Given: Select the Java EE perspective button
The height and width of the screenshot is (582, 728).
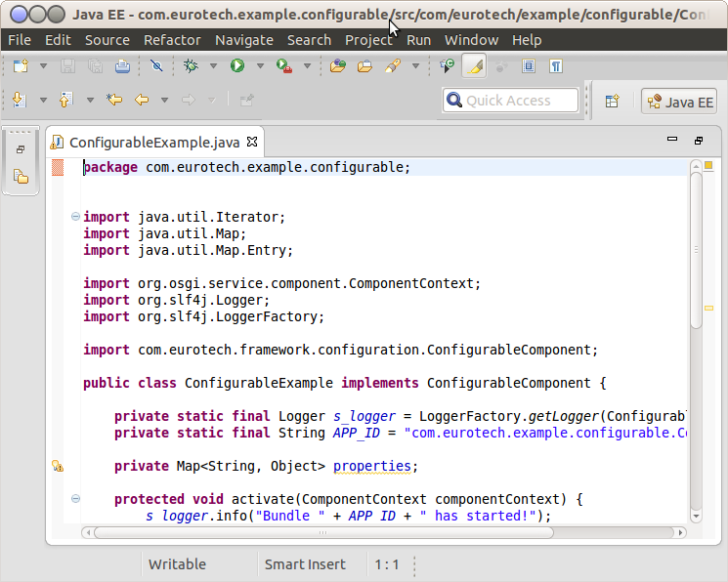Looking at the screenshot, I should tap(679, 102).
